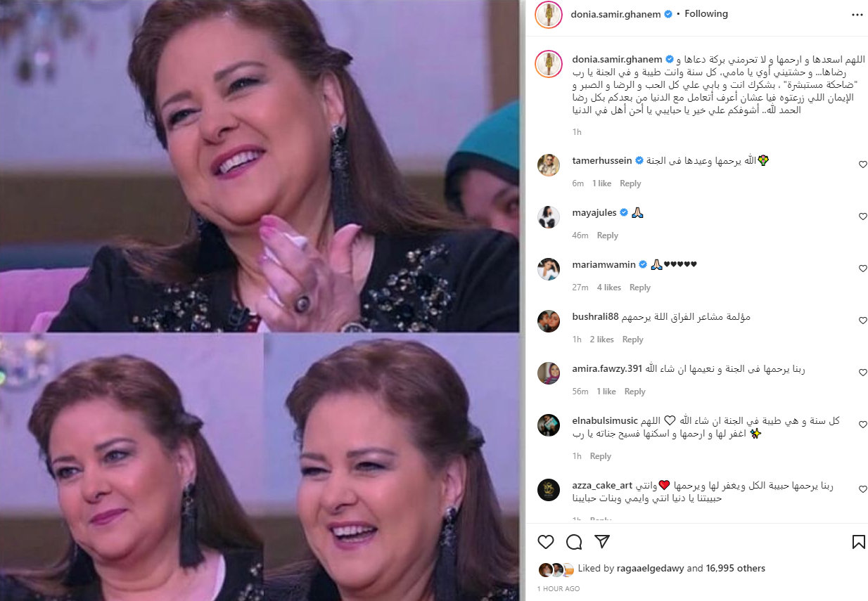This screenshot has width=868, height=601.
Task: Open the Following status button
Action: pos(706,14)
